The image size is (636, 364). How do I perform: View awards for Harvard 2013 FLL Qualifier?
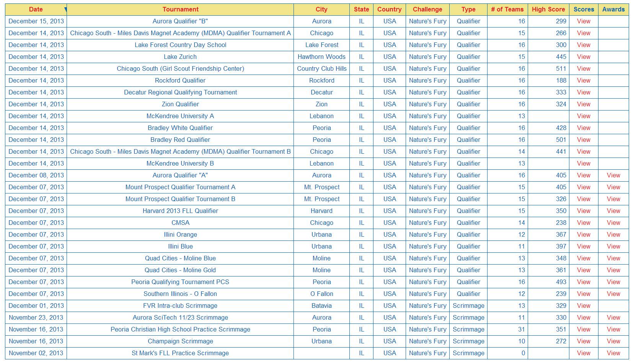coord(613,211)
